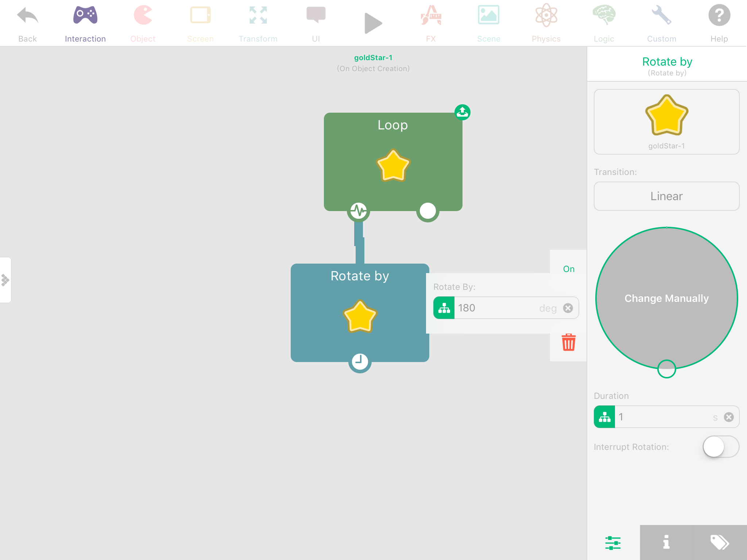The height and width of the screenshot is (560, 747).
Task: Toggle the Interrupt Rotation switch
Action: pyautogui.click(x=720, y=447)
